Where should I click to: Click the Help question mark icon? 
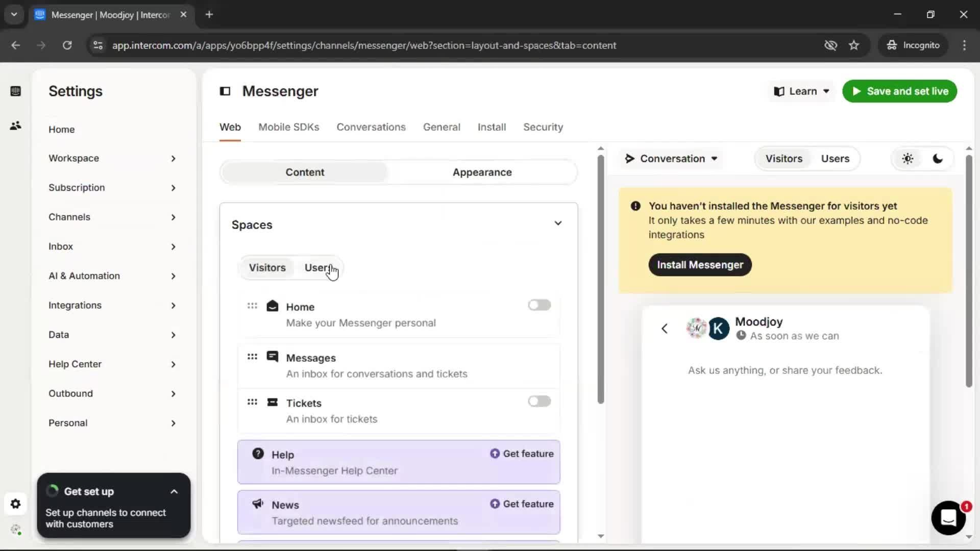[258, 454]
